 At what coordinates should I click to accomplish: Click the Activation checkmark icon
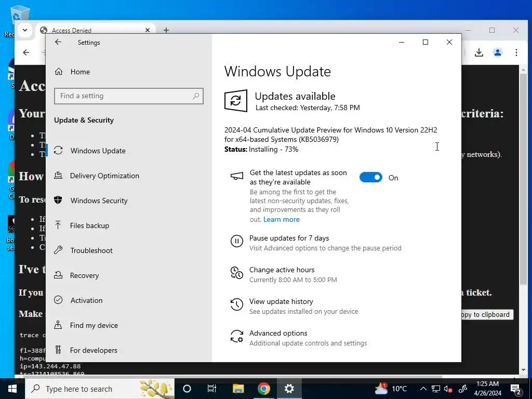click(x=58, y=300)
